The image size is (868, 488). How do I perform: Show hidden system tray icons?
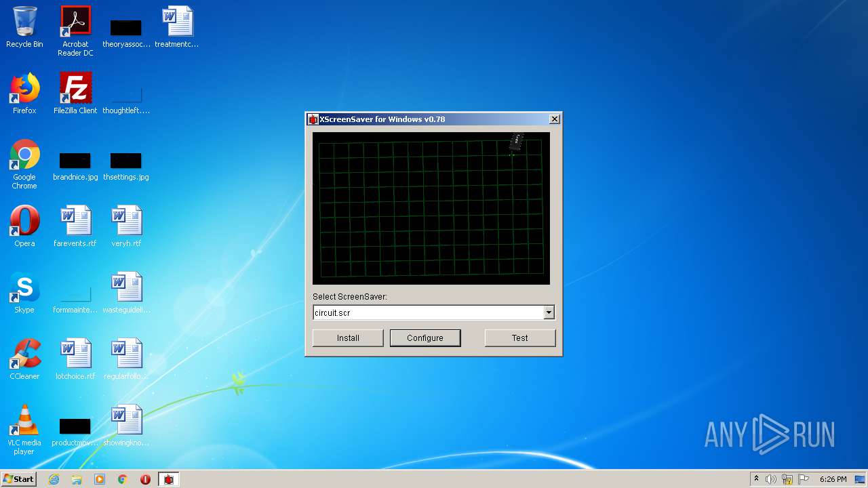pyautogui.click(x=756, y=479)
